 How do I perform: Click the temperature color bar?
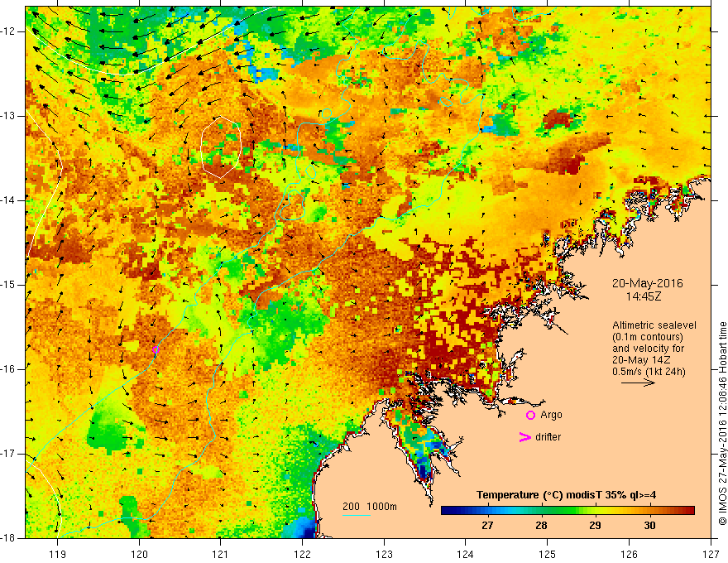568,511
